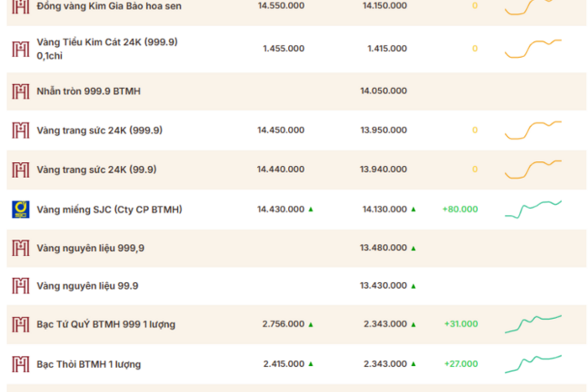Select product name Vàng trang sức 24K (99.9)

(x=97, y=170)
